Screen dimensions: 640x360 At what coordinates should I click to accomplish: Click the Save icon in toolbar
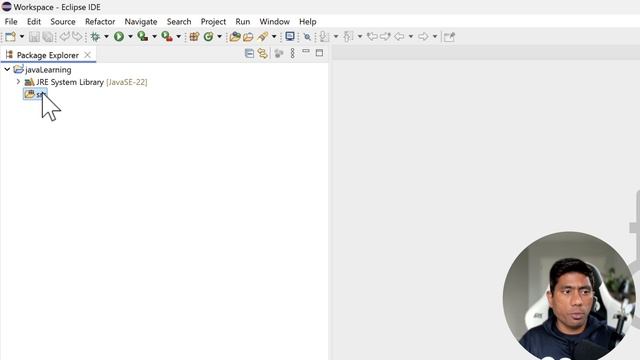point(34,37)
